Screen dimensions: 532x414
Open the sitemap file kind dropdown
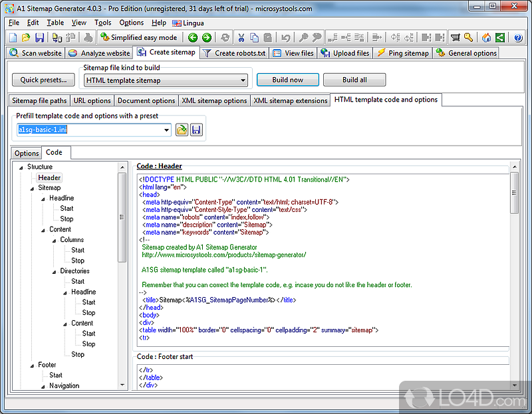tap(243, 80)
